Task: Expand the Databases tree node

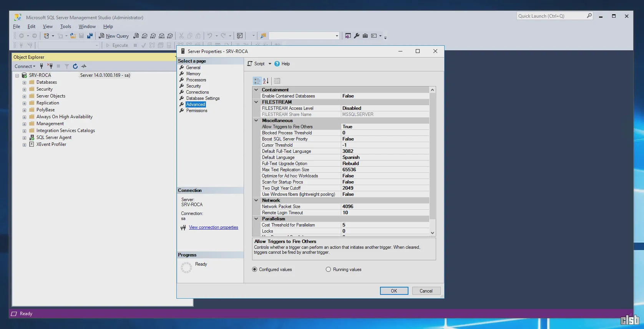Action: click(x=24, y=83)
